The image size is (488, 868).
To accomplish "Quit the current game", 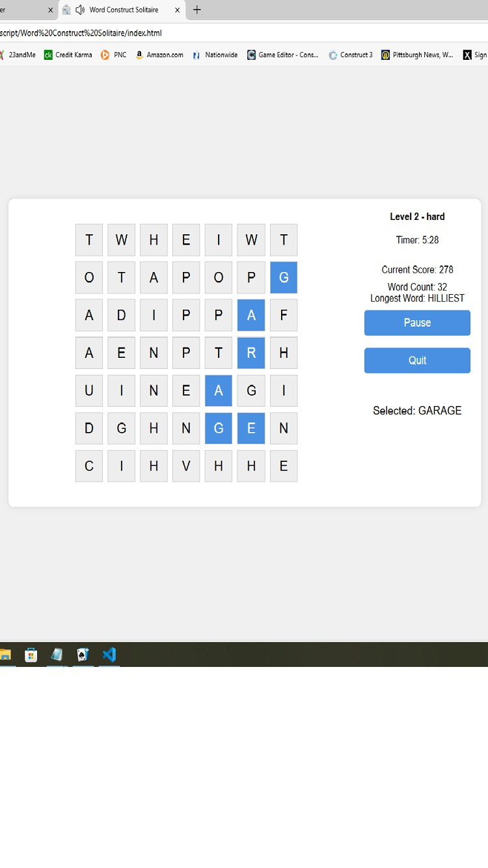I will [x=417, y=360].
